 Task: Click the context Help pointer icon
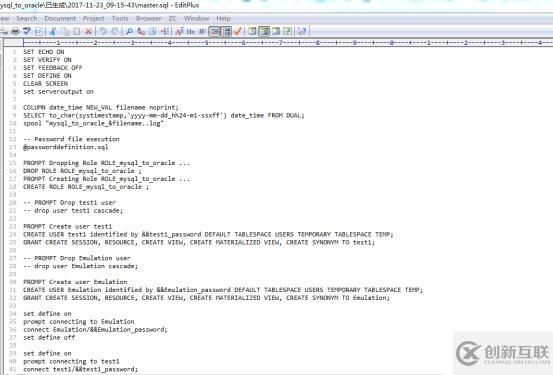pos(302,31)
